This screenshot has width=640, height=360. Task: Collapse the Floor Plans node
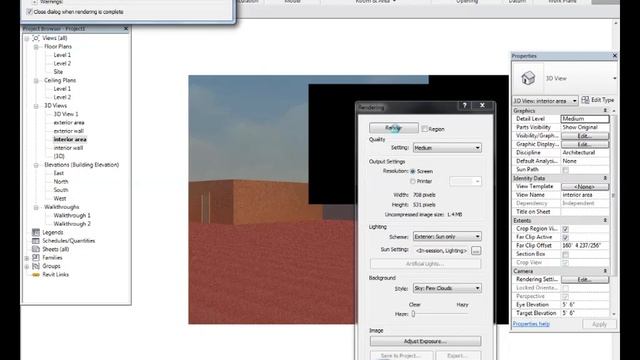36,47
